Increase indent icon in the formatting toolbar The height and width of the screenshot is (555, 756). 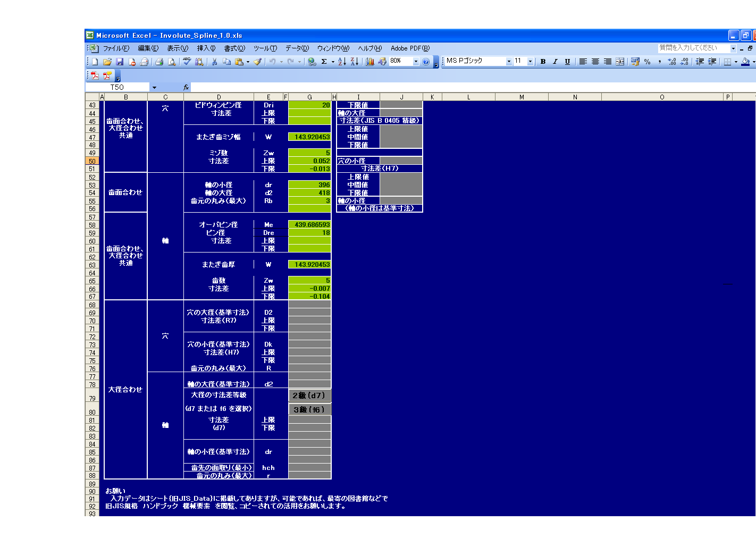click(x=712, y=62)
